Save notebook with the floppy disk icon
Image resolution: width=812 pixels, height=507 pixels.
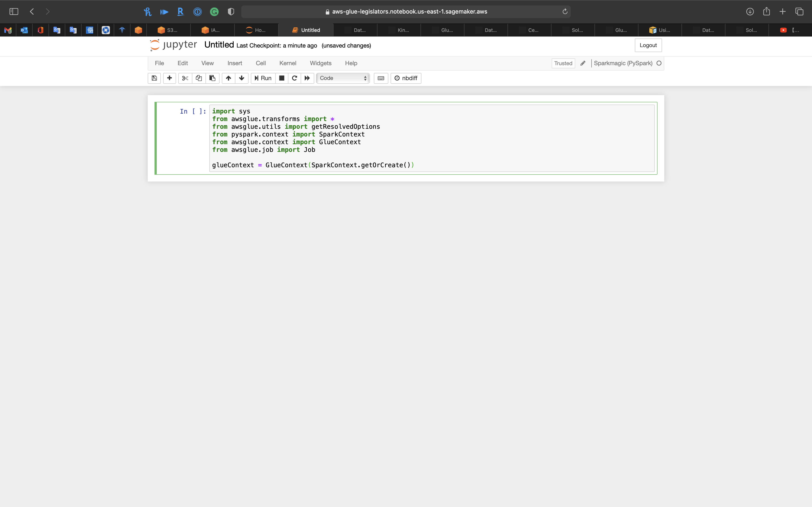pos(154,78)
